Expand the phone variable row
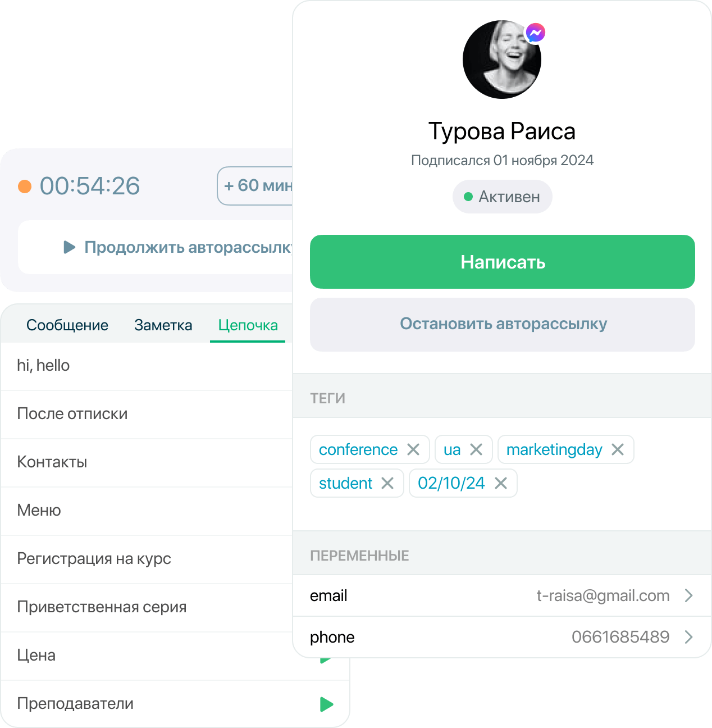 point(688,637)
